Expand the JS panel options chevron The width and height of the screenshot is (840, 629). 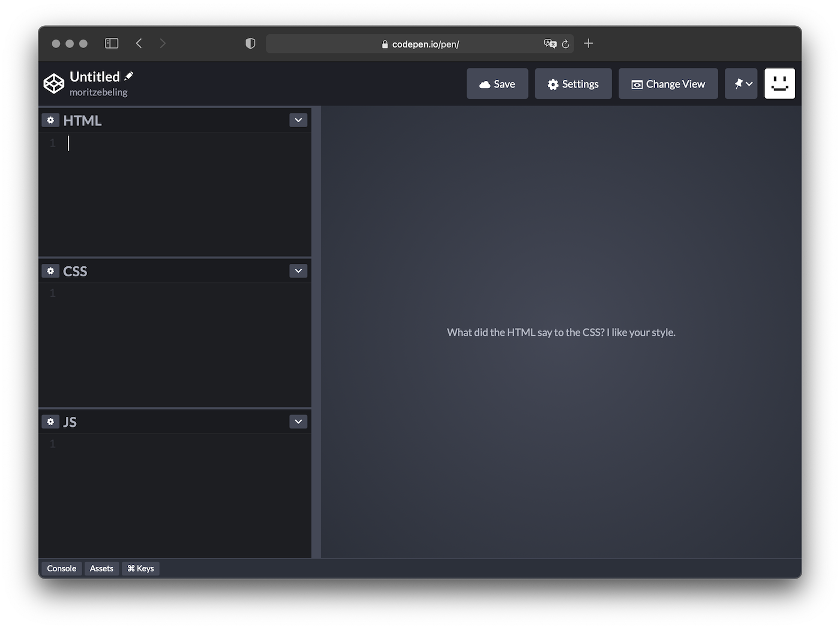[298, 422]
